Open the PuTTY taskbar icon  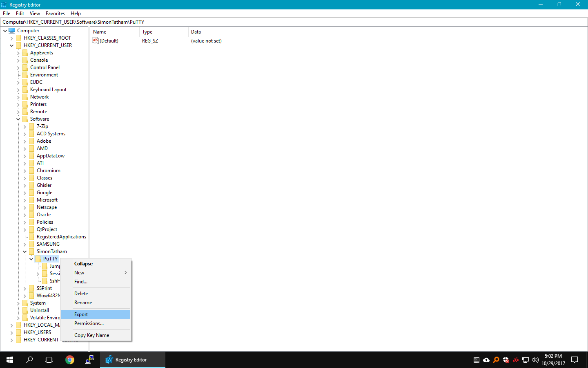click(x=90, y=360)
